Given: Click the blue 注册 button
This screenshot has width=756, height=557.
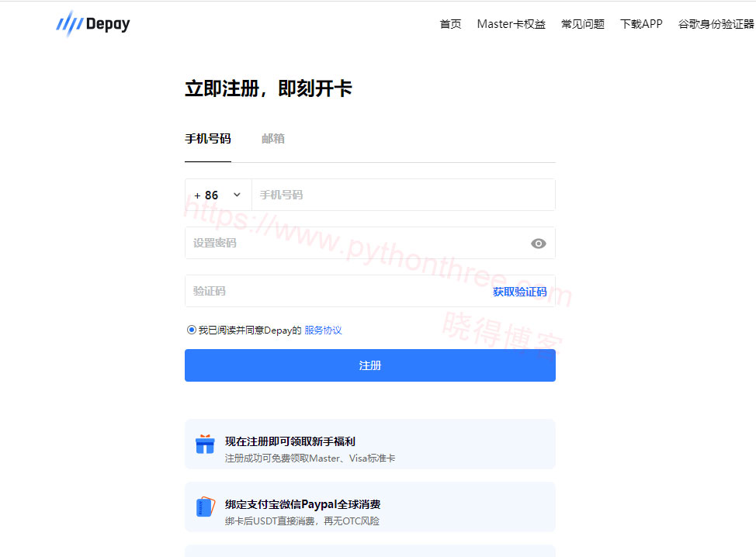Looking at the screenshot, I should (369, 365).
